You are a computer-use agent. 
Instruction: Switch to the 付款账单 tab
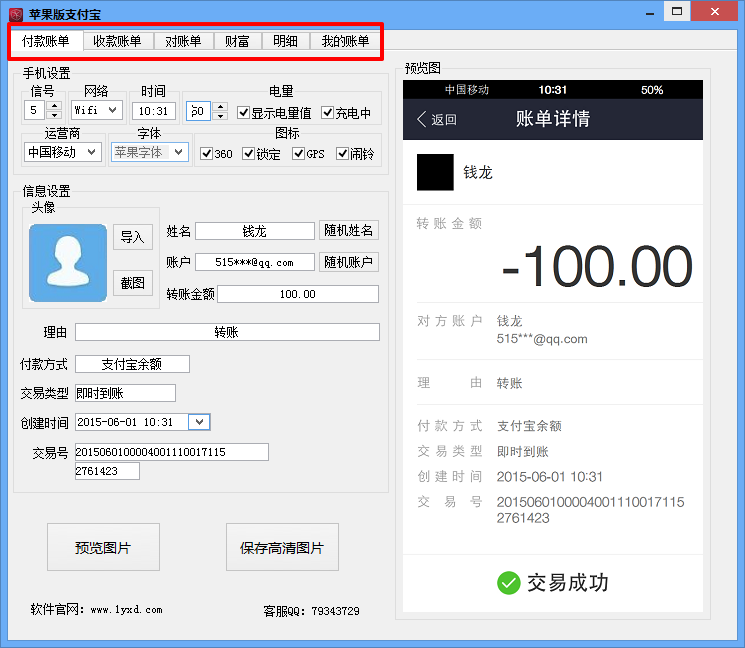(46, 41)
